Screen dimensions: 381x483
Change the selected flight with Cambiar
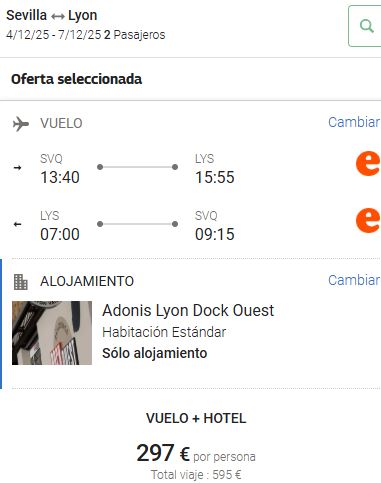point(354,122)
